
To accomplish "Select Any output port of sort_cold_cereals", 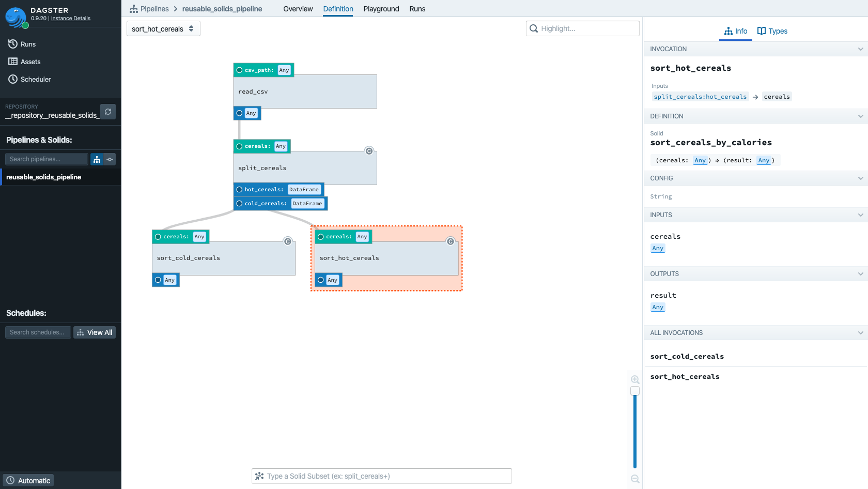I will click(166, 280).
